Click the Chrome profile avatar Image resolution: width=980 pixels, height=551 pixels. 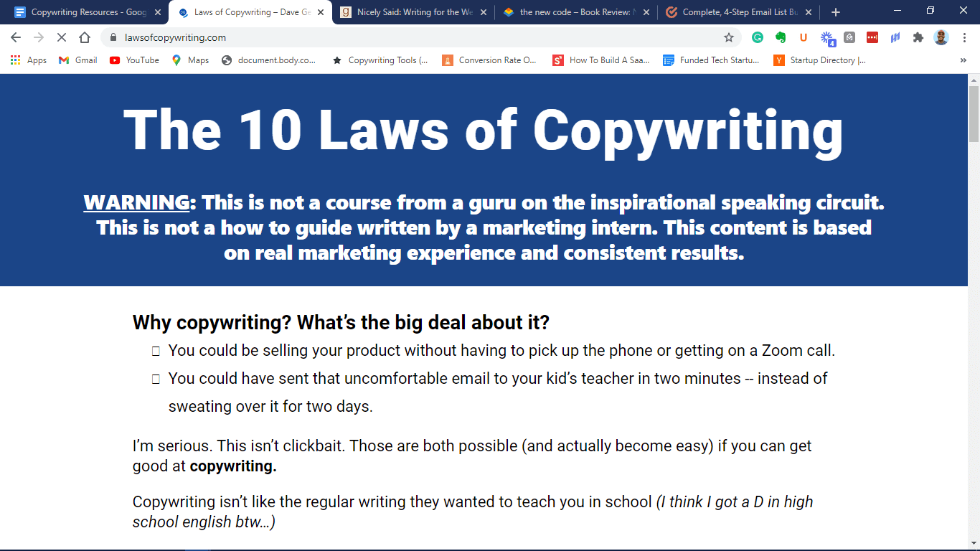point(941,37)
